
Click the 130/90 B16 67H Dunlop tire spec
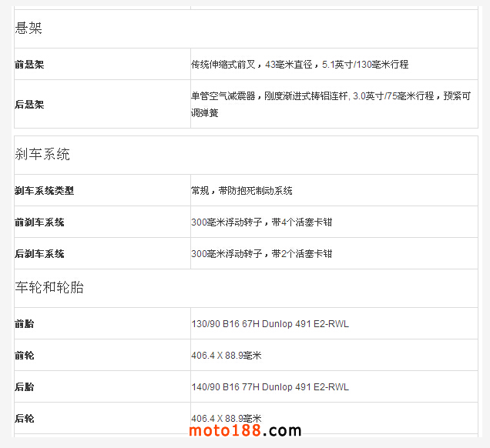(270, 324)
